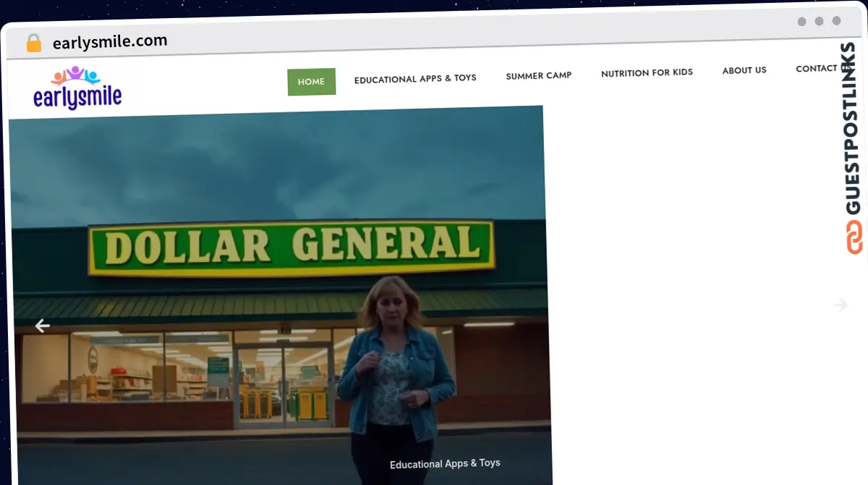868x485 pixels.
Task: Select the Summer Camp menu item
Action: [x=539, y=75]
